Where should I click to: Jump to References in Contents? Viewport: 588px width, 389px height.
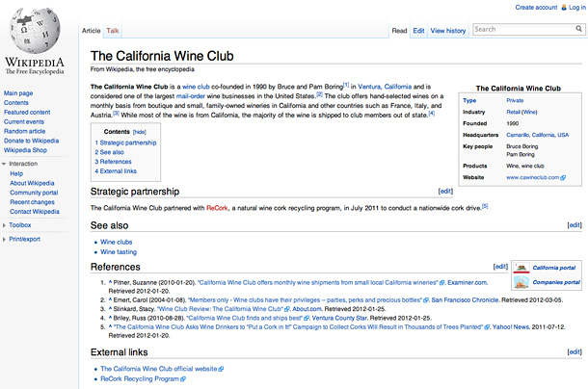[113, 162]
